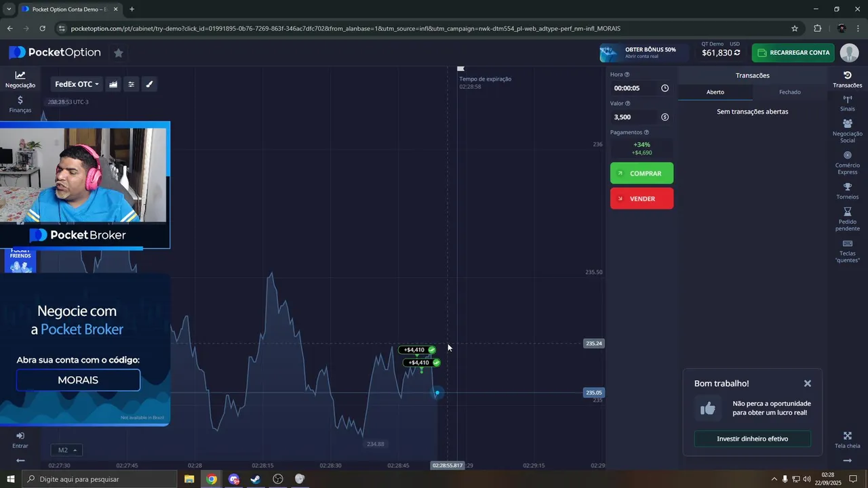Click the Recarregar Conta button

point(793,53)
